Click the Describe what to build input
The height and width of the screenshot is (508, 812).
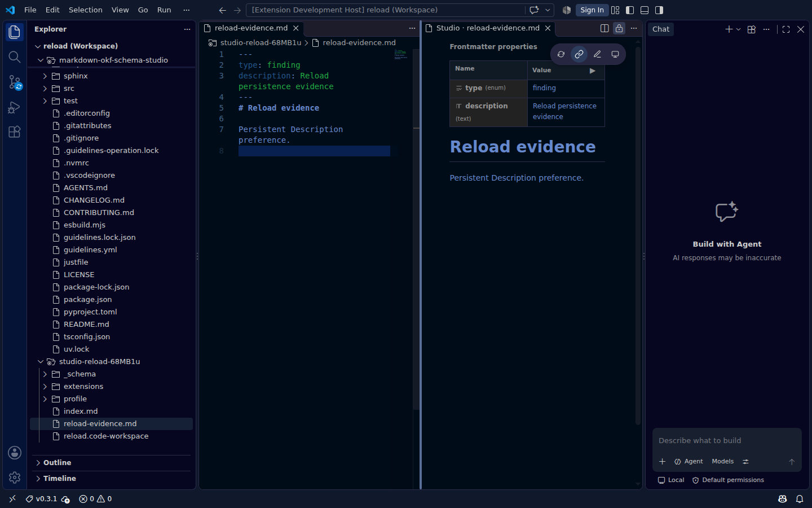coord(726,441)
